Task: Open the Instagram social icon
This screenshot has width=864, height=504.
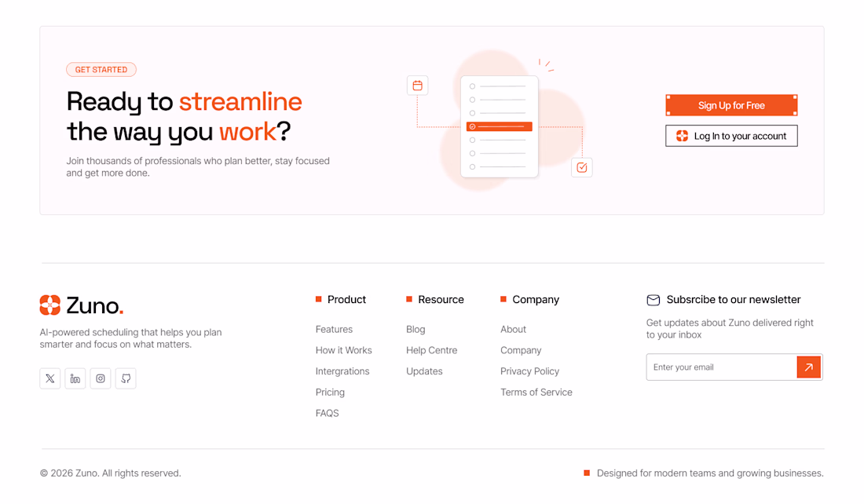Action: tap(101, 378)
